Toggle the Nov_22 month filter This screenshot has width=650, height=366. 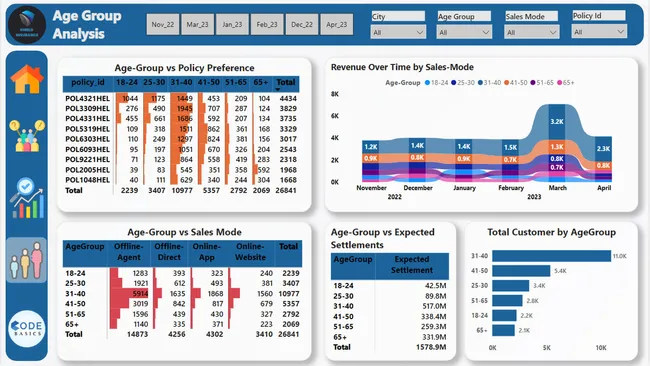coord(162,24)
